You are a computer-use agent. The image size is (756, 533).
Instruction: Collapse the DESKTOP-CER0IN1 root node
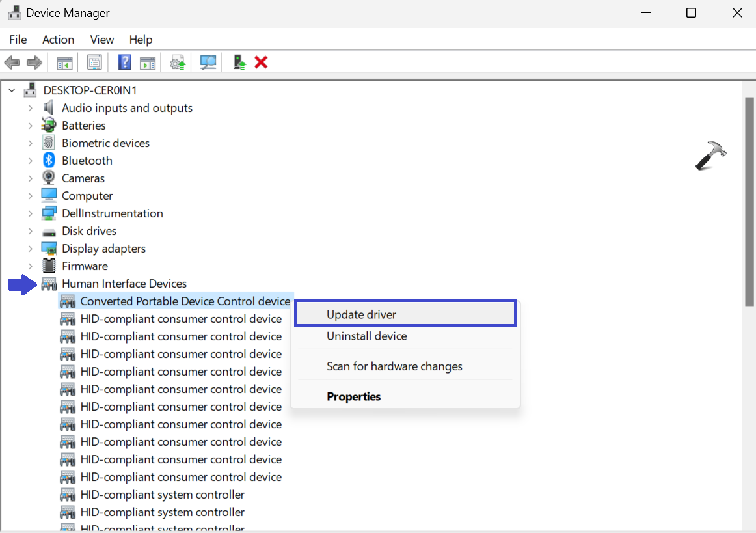(x=12, y=90)
